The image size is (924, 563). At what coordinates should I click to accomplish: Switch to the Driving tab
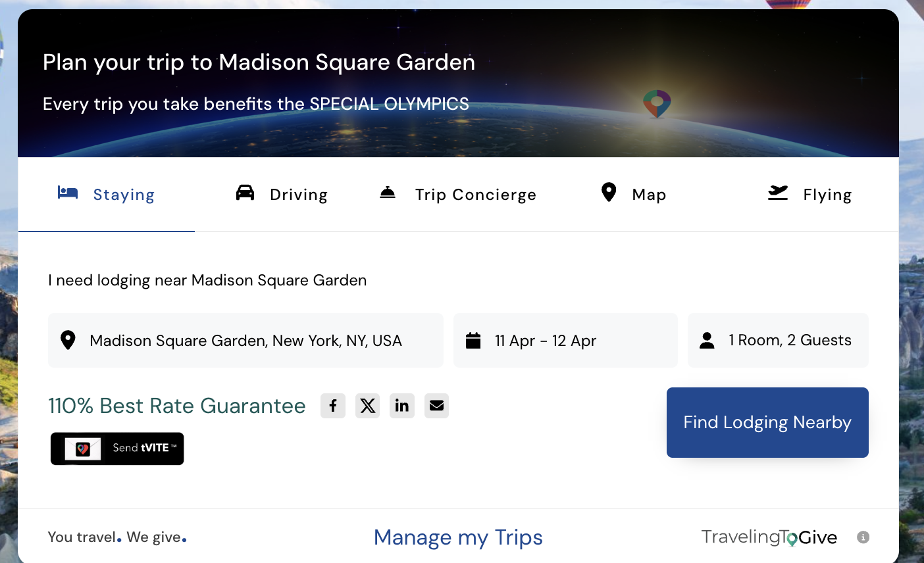coord(282,194)
